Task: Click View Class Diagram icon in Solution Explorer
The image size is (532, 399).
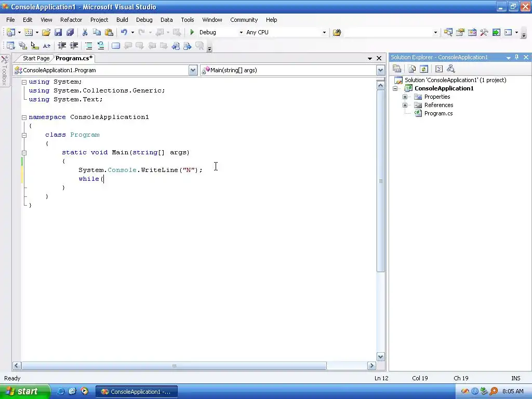Action: 451,69
